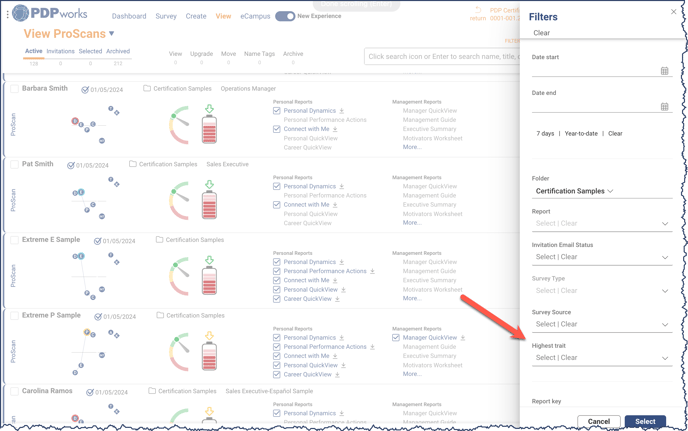Click Barbara Smith's battery energy icon

tap(209, 129)
